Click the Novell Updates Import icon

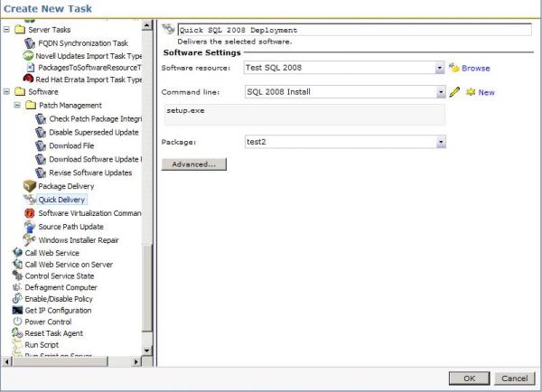click(28, 55)
